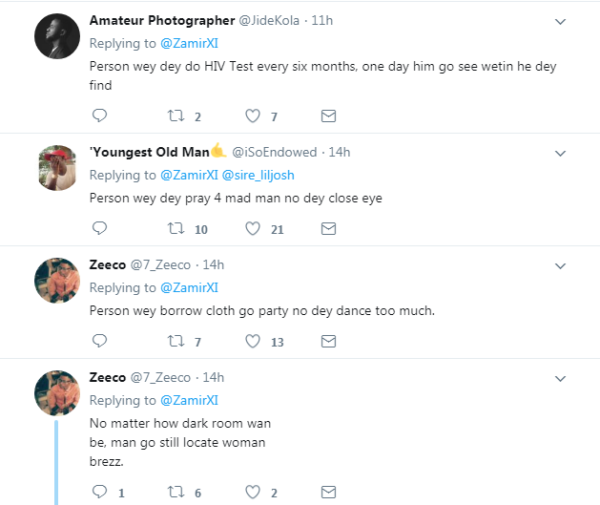The width and height of the screenshot is (600, 505).
Task: Like the tweet by @JideKola
Action: point(253,116)
